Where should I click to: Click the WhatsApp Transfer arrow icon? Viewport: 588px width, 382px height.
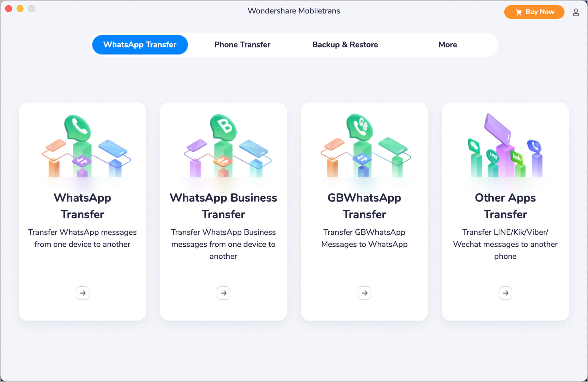click(x=83, y=293)
